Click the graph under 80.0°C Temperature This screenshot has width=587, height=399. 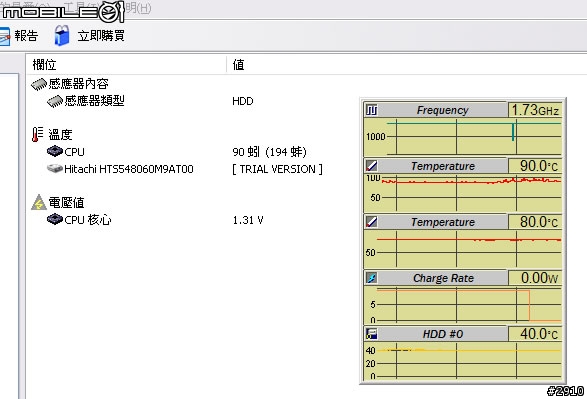(x=463, y=249)
